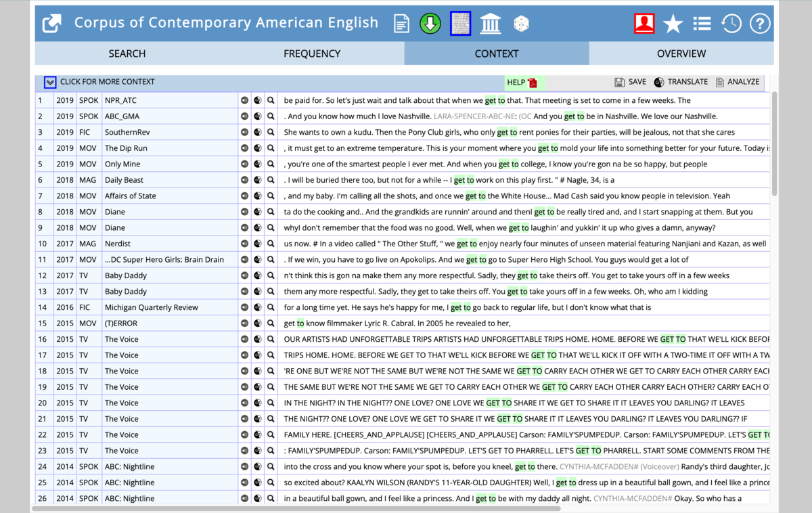812x513 pixels.
Task: Click the external link icon beside corpus title
Action: pyautogui.click(x=52, y=23)
